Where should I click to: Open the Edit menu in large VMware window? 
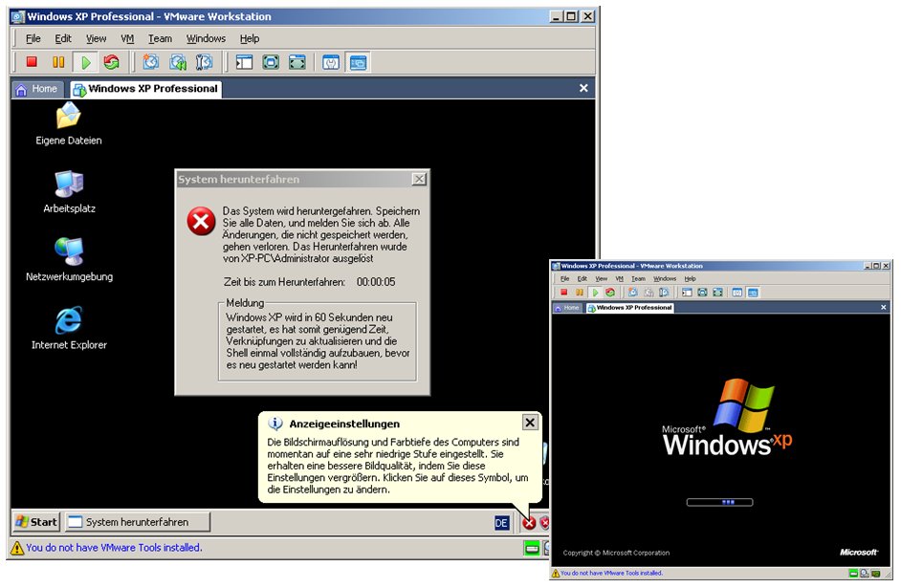pyautogui.click(x=62, y=38)
